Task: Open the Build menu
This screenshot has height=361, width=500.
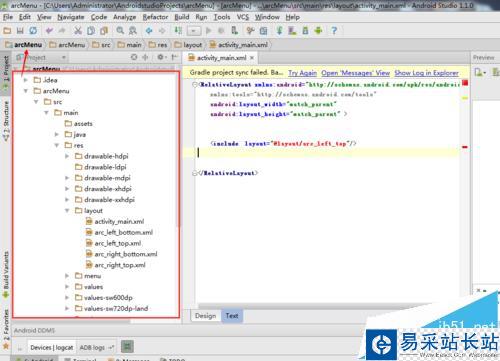Action: 181,17
